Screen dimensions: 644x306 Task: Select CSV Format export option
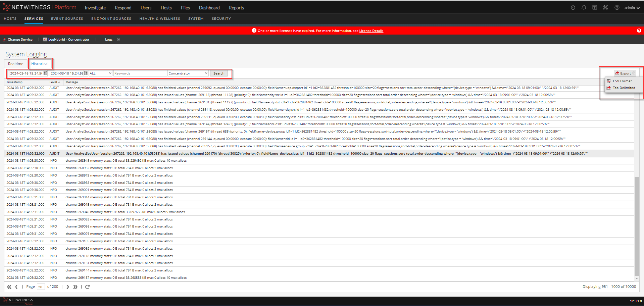[x=622, y=81]
